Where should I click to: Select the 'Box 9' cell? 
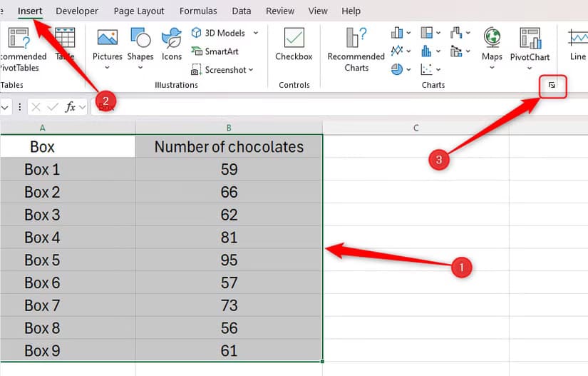coord(68,350)
